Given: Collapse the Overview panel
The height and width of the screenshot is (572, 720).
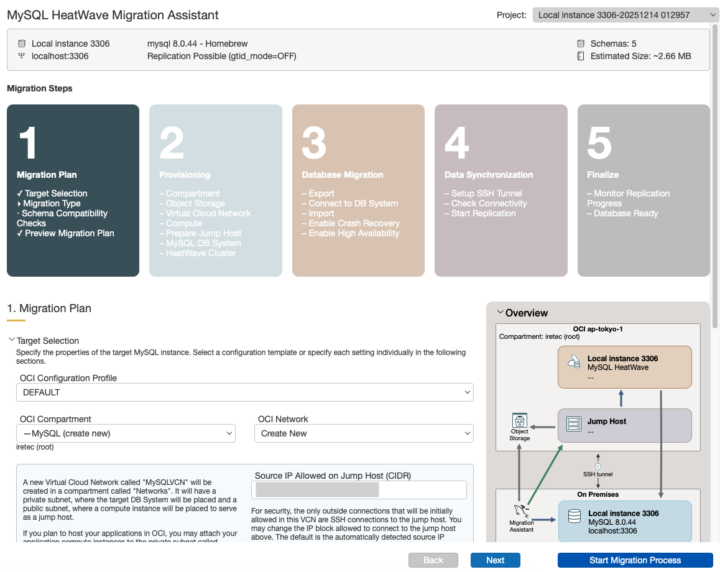Looking at the screenshot, I should (x=500, y=313).
